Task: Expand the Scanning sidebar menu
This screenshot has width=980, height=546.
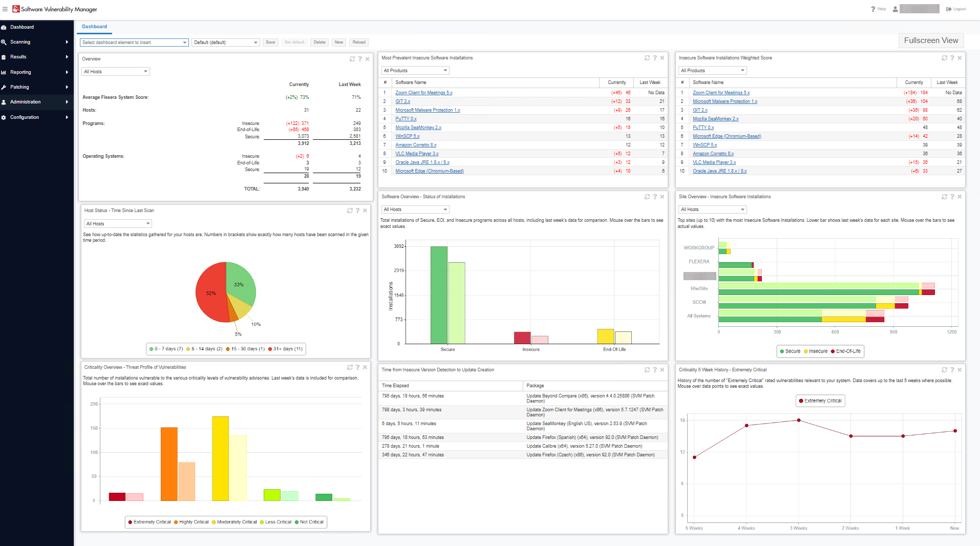Action: click(x=36, y=42)
